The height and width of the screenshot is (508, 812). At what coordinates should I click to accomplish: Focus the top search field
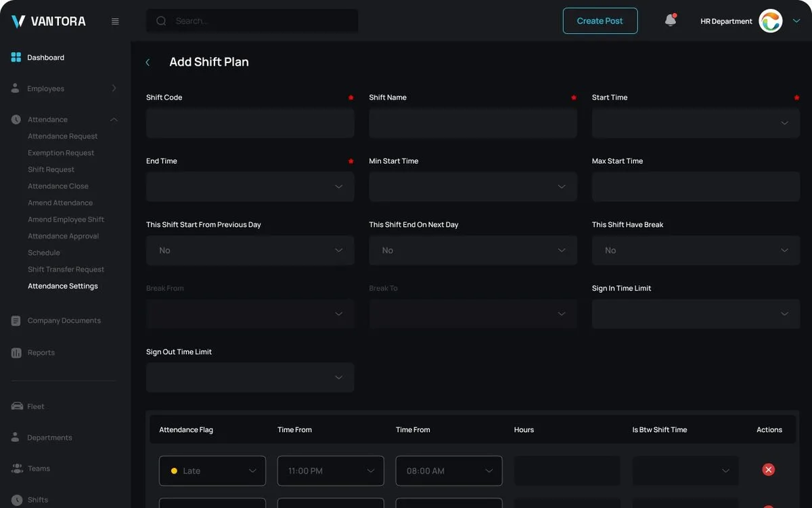click(252, 21)
